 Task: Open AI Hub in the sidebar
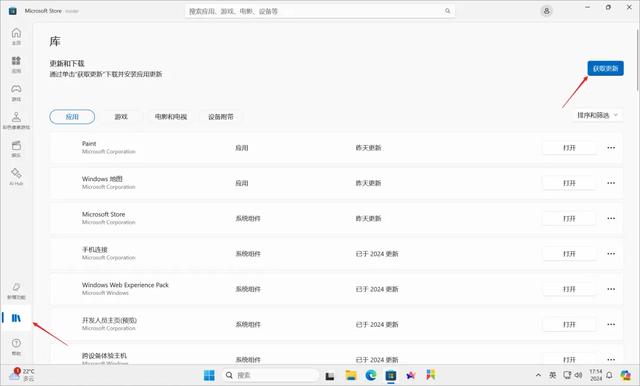tap(16, 177)
